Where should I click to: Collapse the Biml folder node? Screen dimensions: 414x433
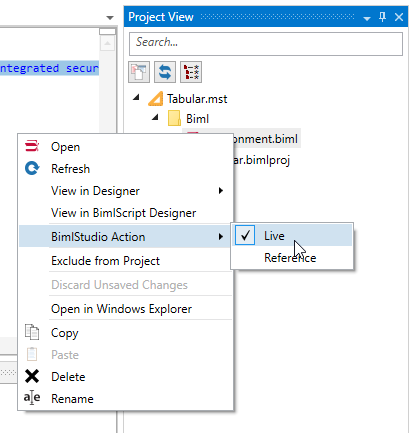click(x=155, y=117)
